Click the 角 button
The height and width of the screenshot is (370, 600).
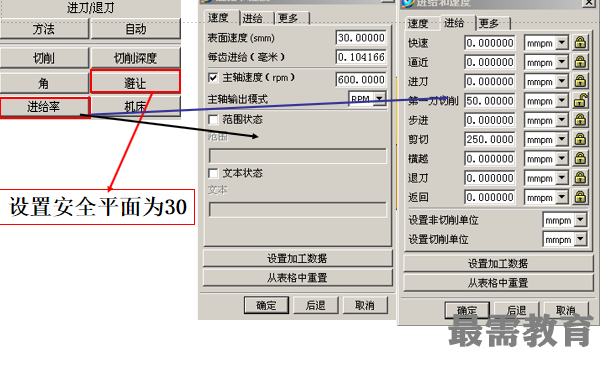(x=44, y=83)
